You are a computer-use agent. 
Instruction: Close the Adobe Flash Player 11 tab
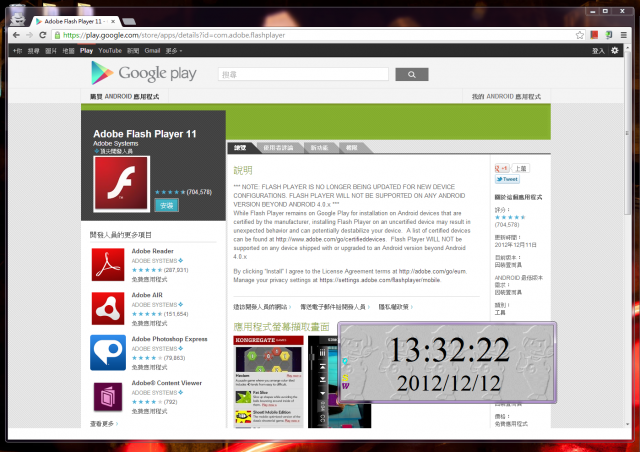point(113,21)
